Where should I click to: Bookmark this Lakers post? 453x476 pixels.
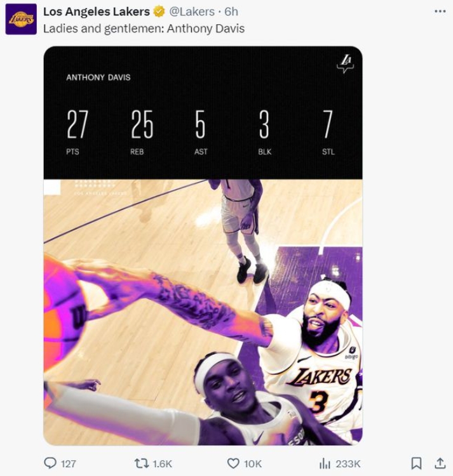(416, 463)
